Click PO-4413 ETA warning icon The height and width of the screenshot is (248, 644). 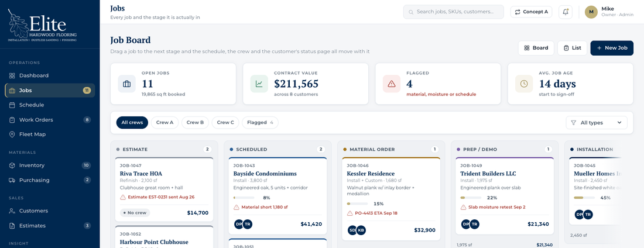click(350, 213)
